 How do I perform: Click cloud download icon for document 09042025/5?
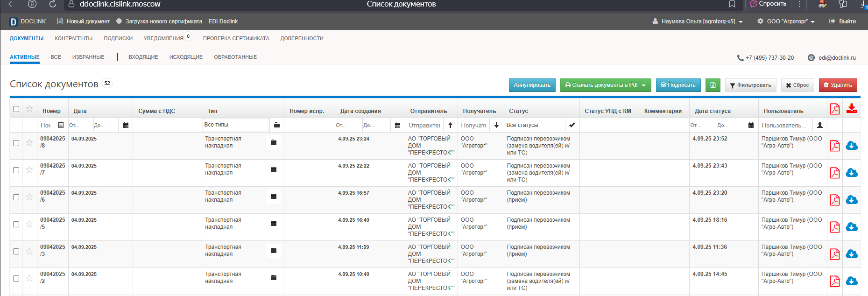(x=852, y=227)
